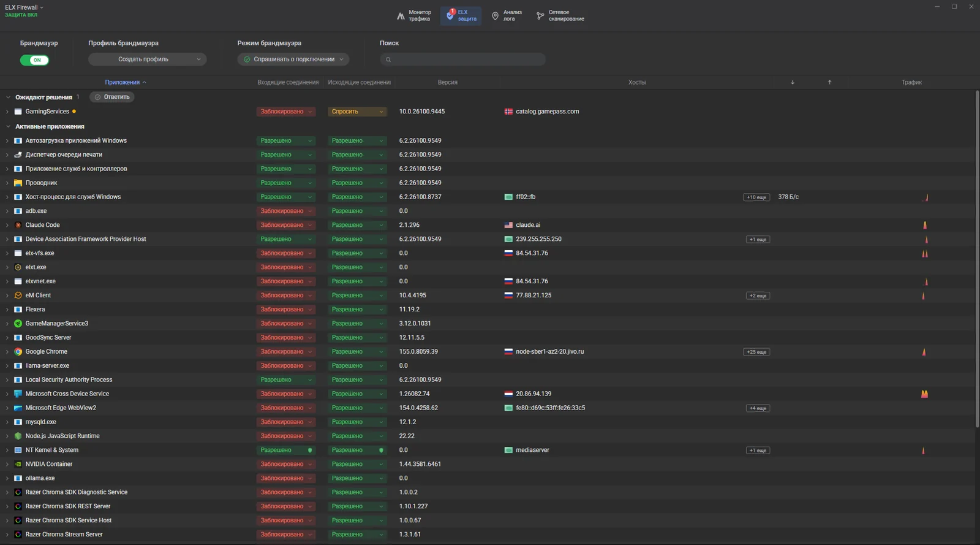Click the NVIDIA Container icon
Image resolution: width=980 pixels, height=545 pixels.
tap(18, 464)
